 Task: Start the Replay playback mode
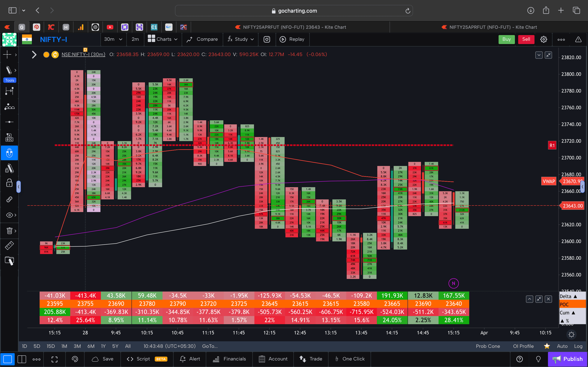[x=293, y=39]
